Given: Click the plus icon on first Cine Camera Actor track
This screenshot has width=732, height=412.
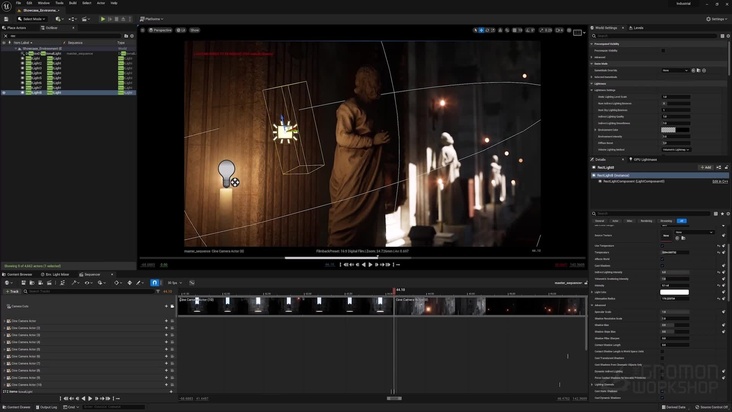Looking at the screenshot, I should tap(167, 321).
